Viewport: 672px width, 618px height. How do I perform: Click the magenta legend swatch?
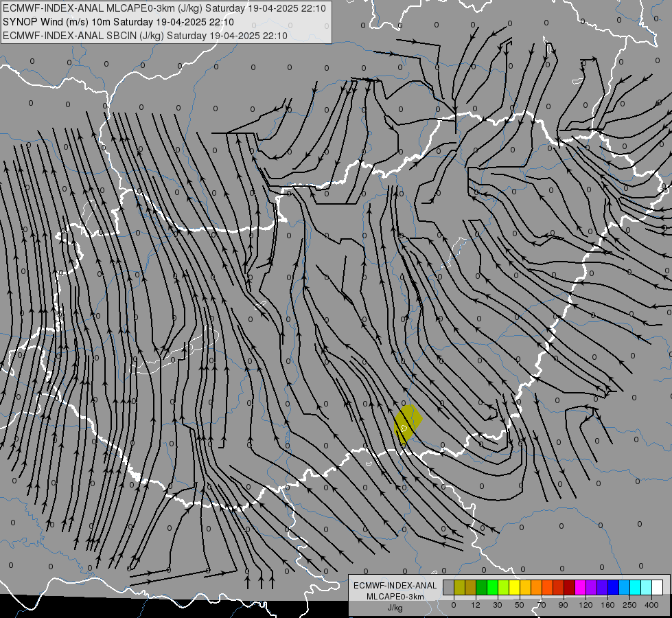(x=581, y=587)
